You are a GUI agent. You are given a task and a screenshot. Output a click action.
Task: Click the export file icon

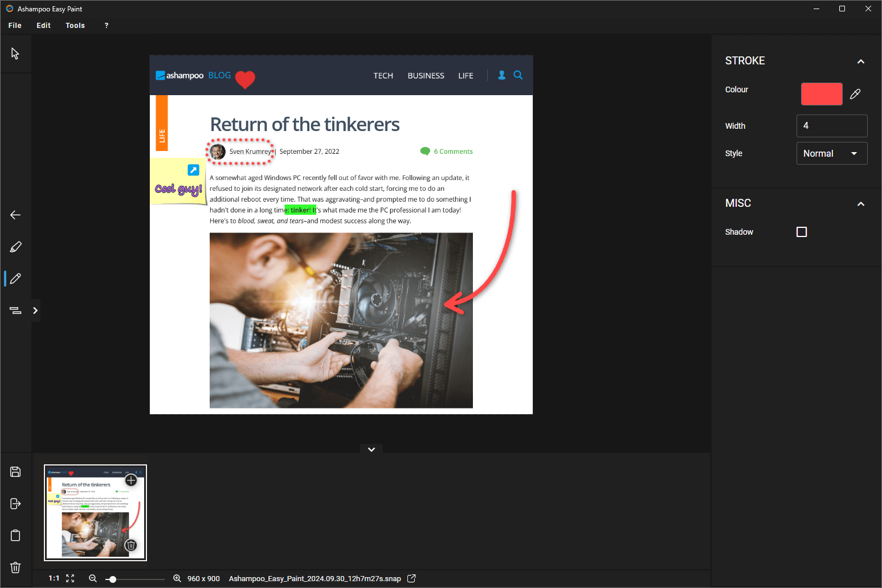15,504
